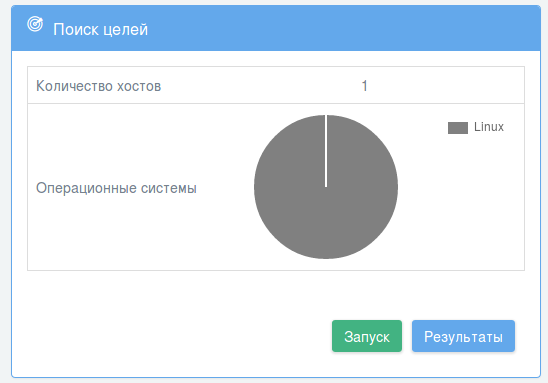This screenshot has height=383, width=548.
Task: Click the gray Linux legend swatch
Action: point(457,128)
